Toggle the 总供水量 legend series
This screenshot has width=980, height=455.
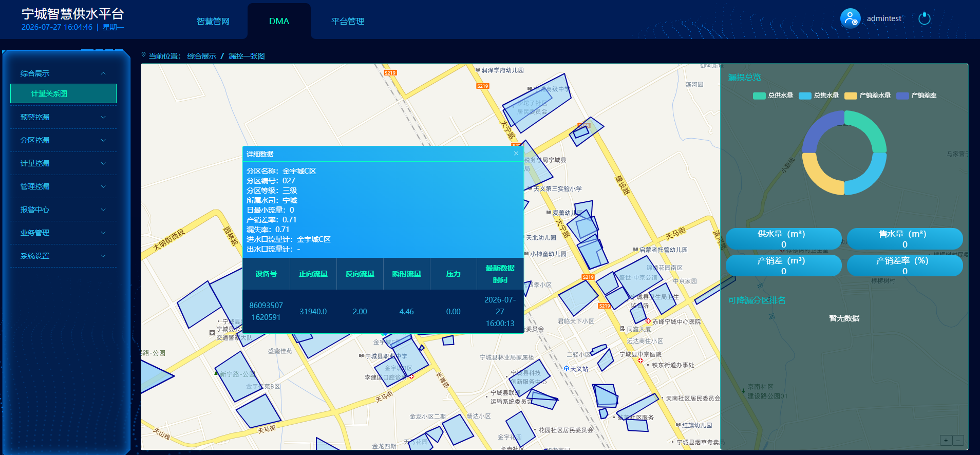(773, 96)
